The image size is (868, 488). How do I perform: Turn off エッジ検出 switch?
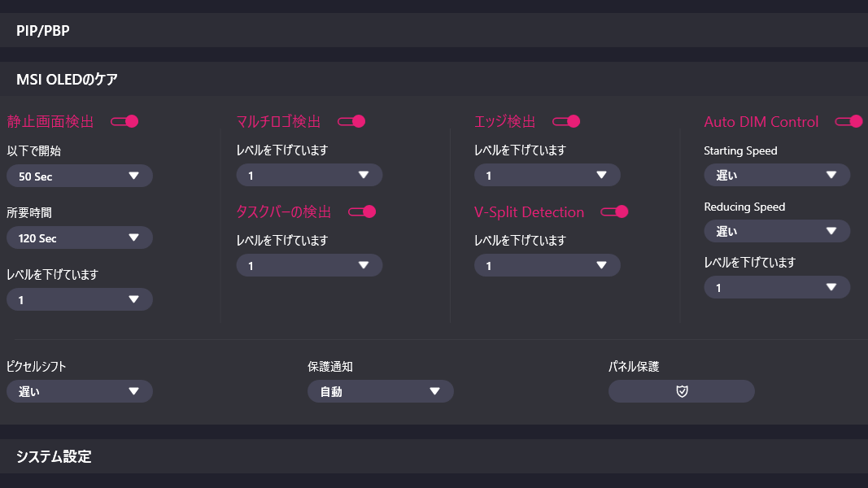(566, 121)
